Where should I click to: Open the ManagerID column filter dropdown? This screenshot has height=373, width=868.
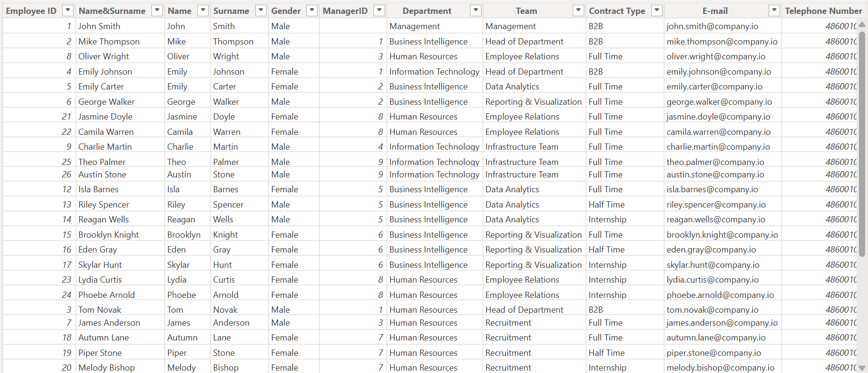point(379,11)
